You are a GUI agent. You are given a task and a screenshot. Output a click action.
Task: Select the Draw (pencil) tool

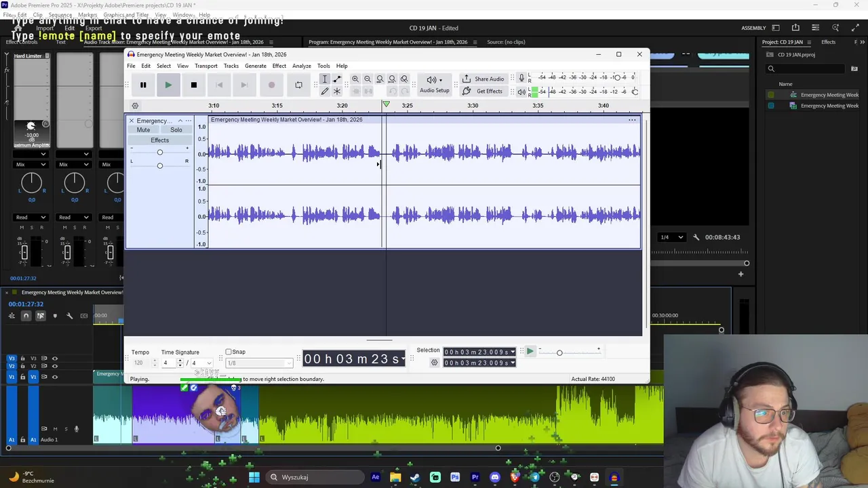tap(325, 91)
